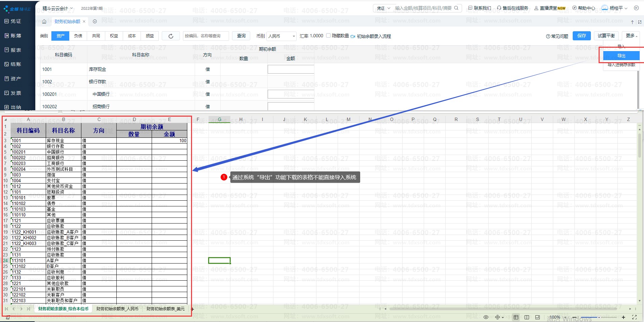Open the home icon tab
Viewport: 644px width, 322px height.
pos(44,22)
